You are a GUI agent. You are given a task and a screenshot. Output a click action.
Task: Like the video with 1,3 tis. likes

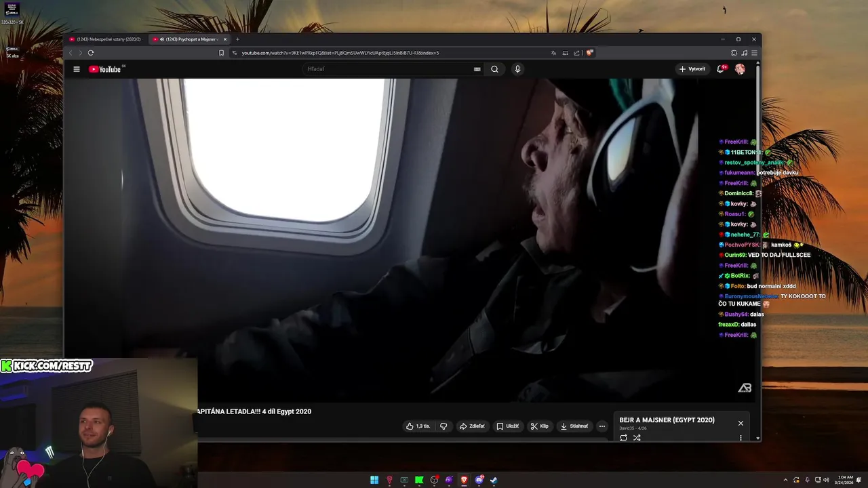point(418,426)
